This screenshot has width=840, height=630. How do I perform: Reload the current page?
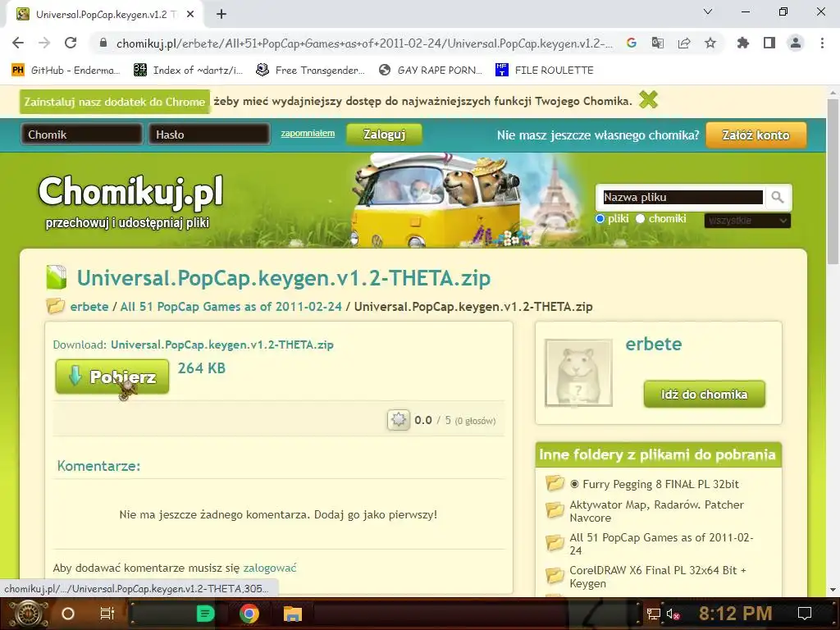(x=71, y=43)
